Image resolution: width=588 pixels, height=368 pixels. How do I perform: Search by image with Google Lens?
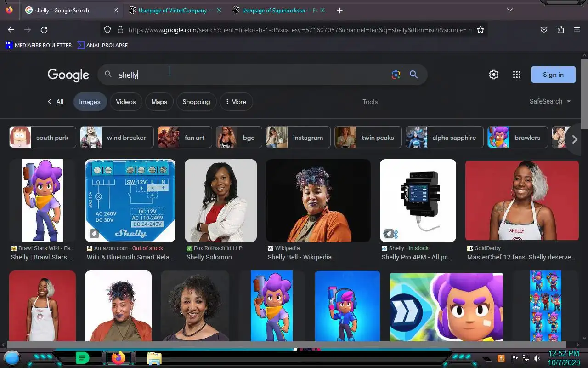396,75
